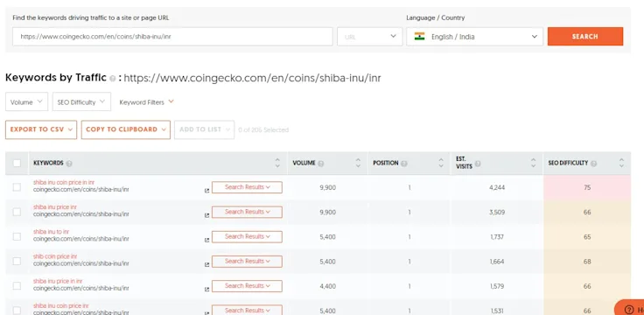Open keyword link 'shib coin price inr'
The image size is (644, 315).
[55, 256]
